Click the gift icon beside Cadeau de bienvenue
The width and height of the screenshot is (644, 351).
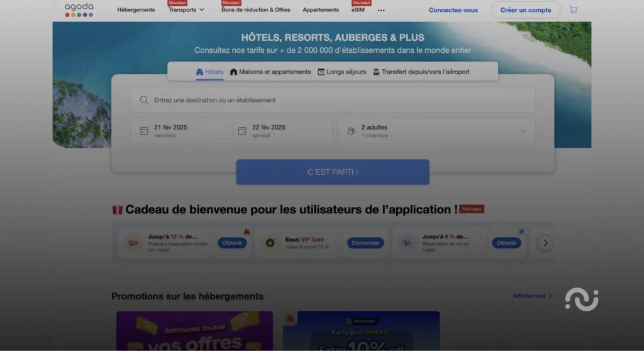coord(117,209)
